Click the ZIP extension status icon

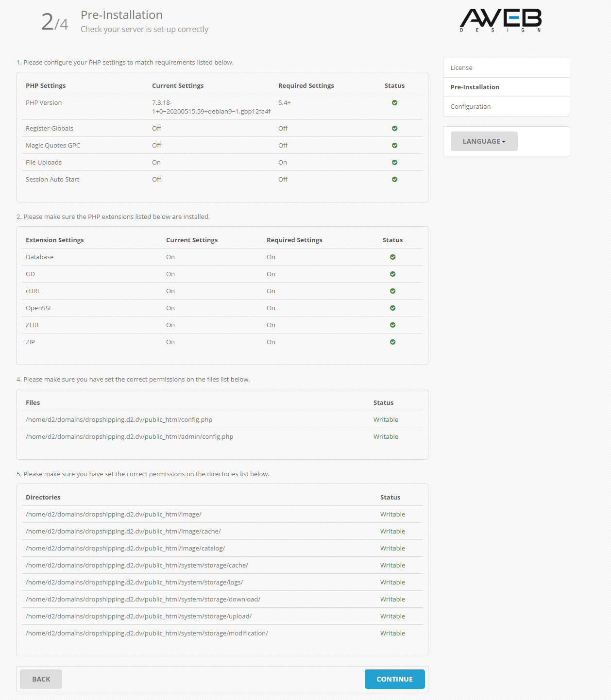(392, 342)
